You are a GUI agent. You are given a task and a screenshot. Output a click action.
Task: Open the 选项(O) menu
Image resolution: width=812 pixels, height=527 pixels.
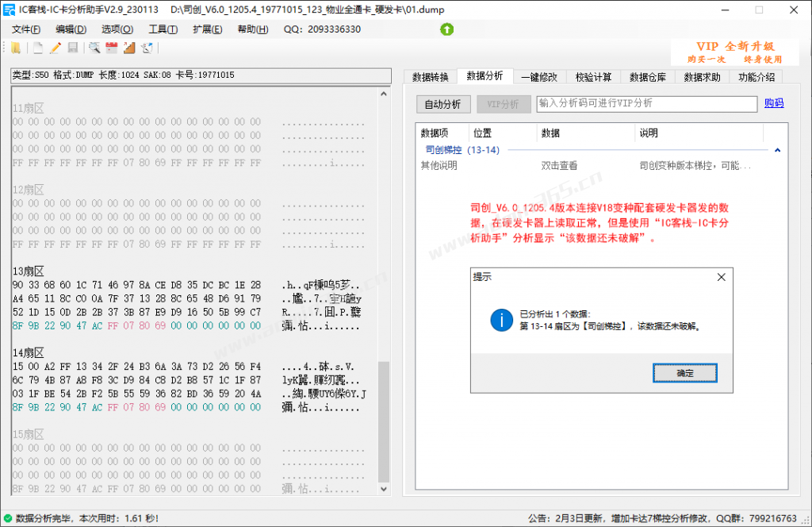[117, 29]
